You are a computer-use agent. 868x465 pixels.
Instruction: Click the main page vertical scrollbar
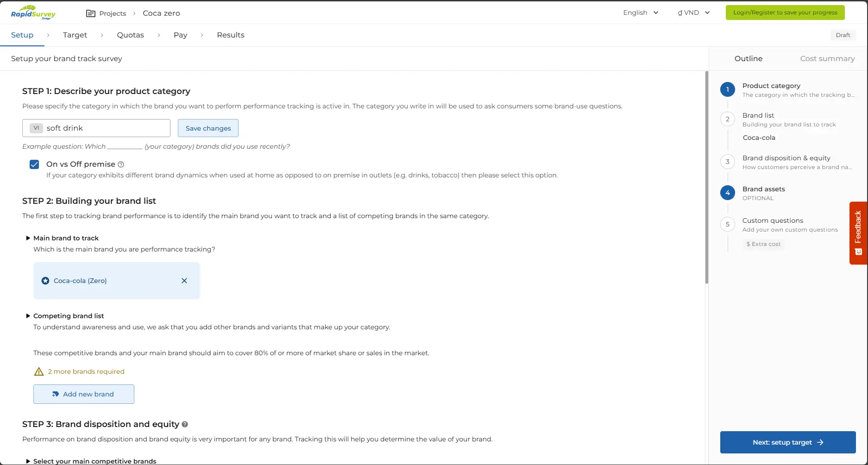pos(706,177)
